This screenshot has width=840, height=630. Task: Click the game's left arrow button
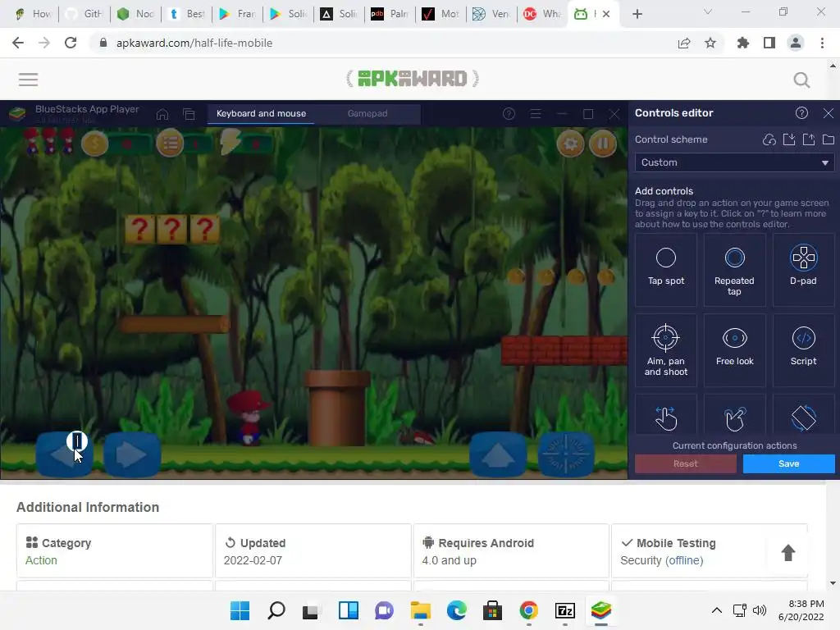(64, 454)
